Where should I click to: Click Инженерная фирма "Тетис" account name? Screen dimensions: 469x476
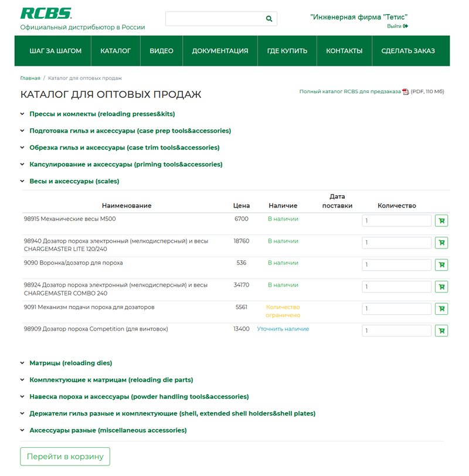359,17
